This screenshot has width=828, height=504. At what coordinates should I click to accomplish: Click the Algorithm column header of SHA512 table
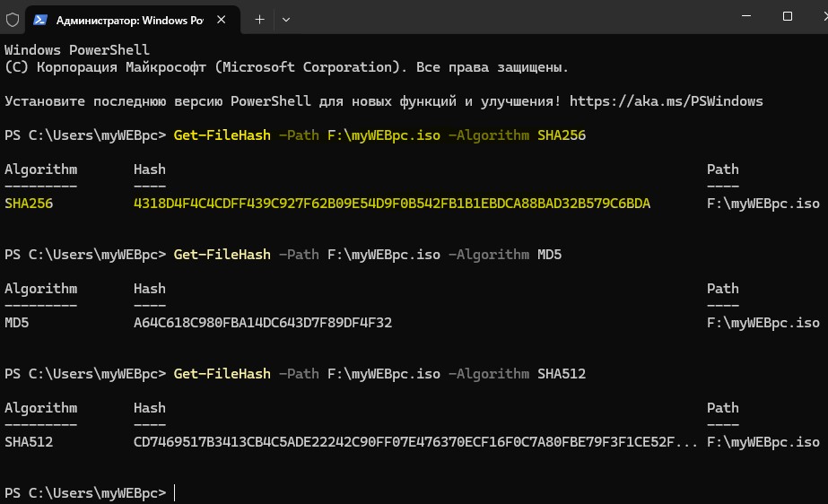40,408
